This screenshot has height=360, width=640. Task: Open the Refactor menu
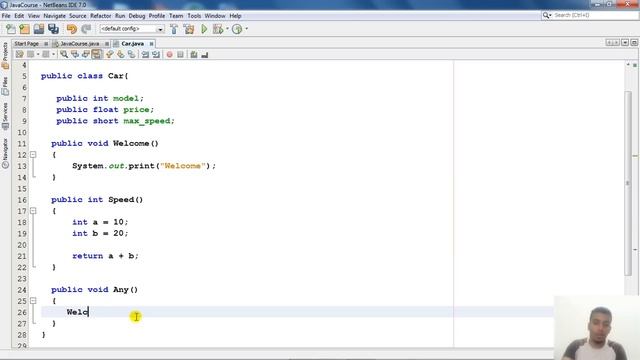[101, 16]
